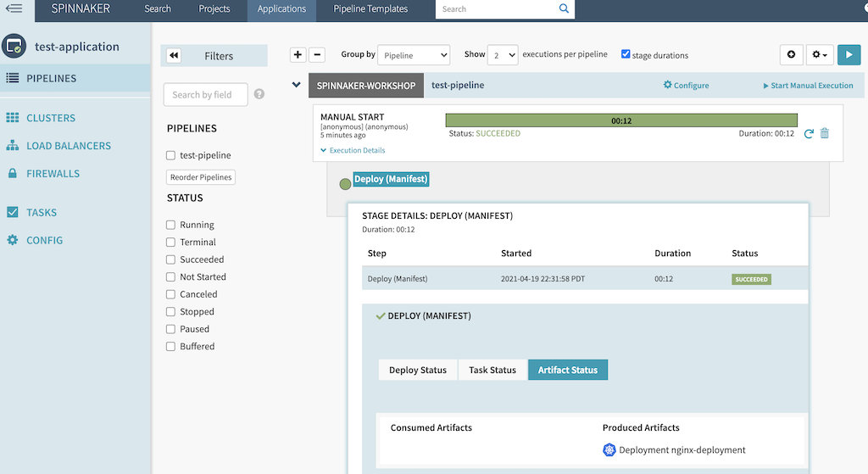Click the Reorder Pipelines button
The width and height of the screenshot is (868, 474).
[201, 177]
